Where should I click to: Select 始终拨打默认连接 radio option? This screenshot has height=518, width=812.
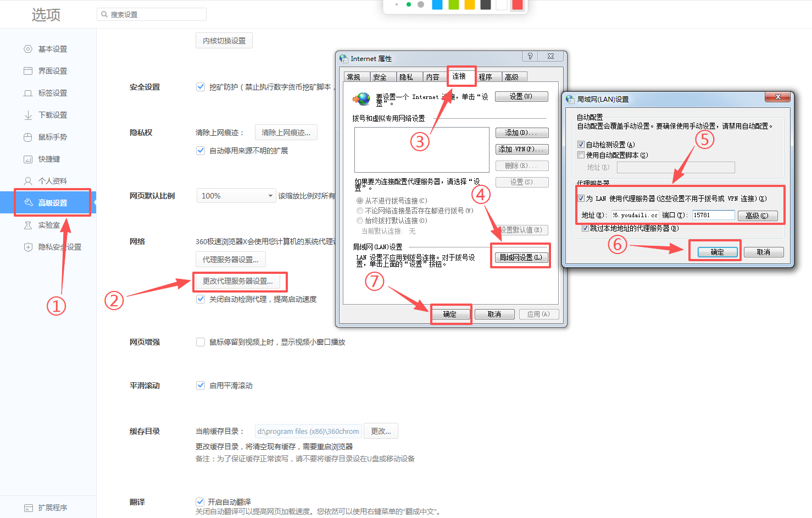click(359, 220)
